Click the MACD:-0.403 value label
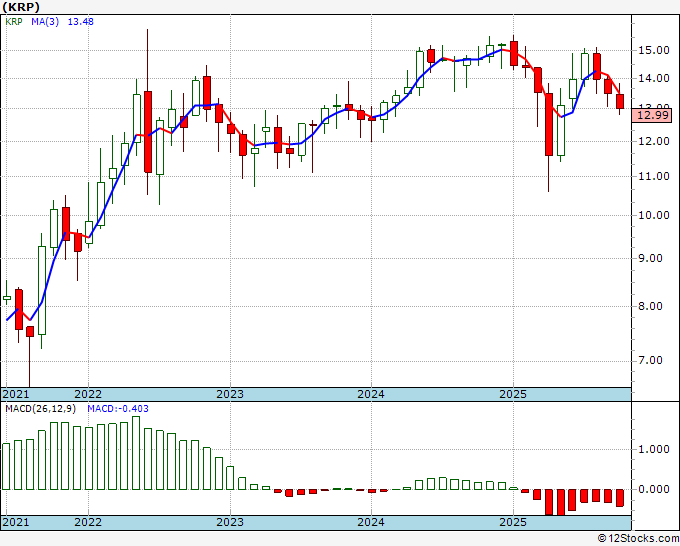The height and width of the screenshot is (546, 680). click(118, 409)
